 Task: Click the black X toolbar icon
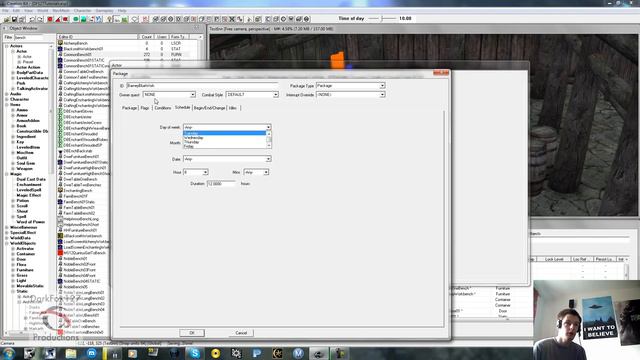point(232,19)
